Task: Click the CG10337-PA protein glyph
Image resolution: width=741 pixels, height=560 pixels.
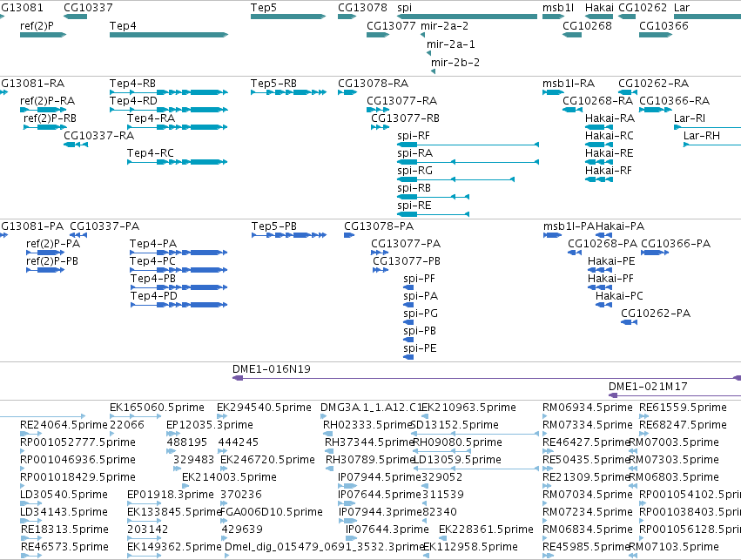Action: coord(78,235)
